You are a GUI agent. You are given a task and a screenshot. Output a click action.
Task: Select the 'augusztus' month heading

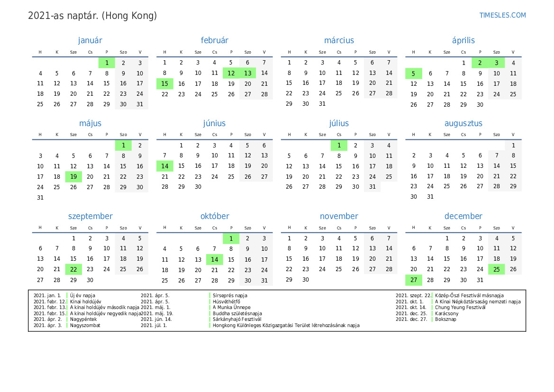tap(463, 123)
